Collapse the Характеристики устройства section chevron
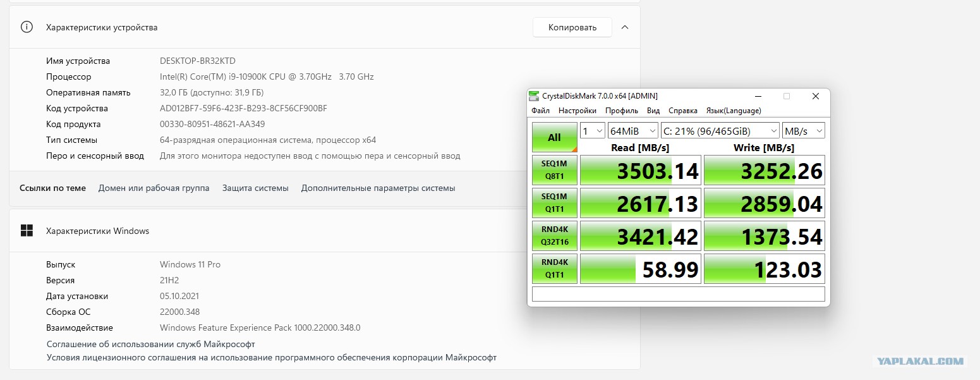This screenshot has width=980, height=380. (625, 27)
